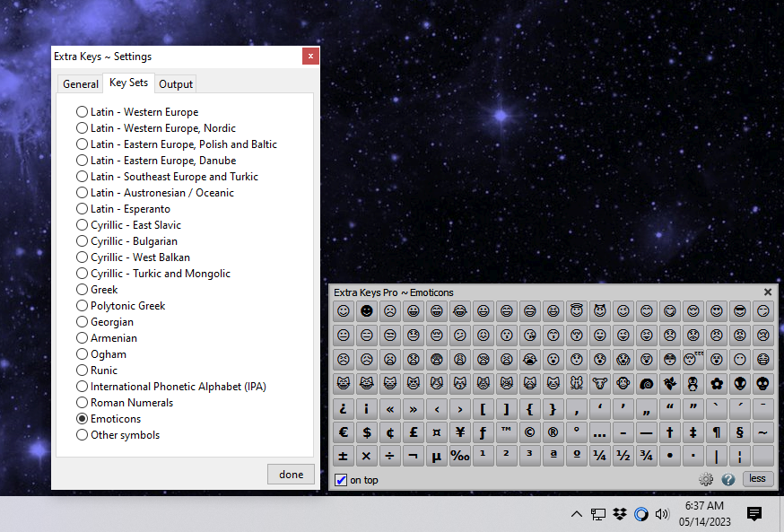
Task: Insert the mouse face emoticon
Action: (x=577, y=383)
